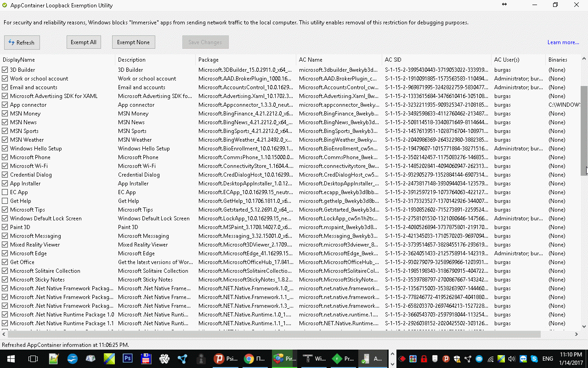Screen dimensions: 588x368
Task: Toggle the App Installer checkbox
Action: coord(5,184)
